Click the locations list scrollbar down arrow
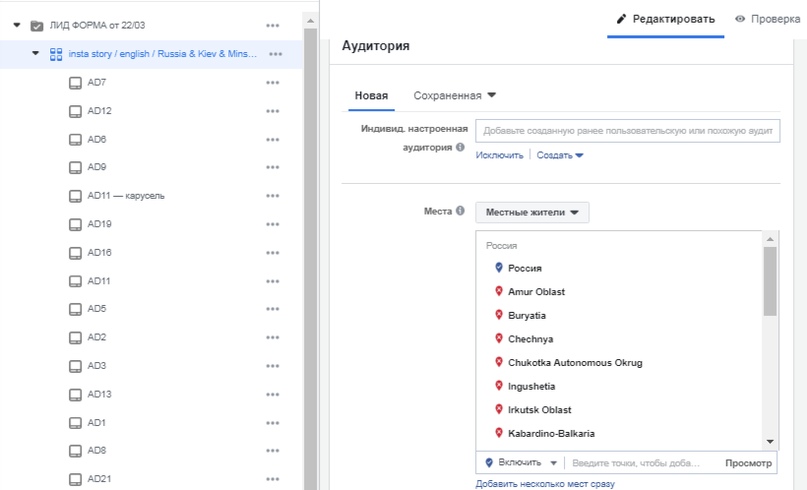This screenshot has height=490, width=807. tap(770, 441)
